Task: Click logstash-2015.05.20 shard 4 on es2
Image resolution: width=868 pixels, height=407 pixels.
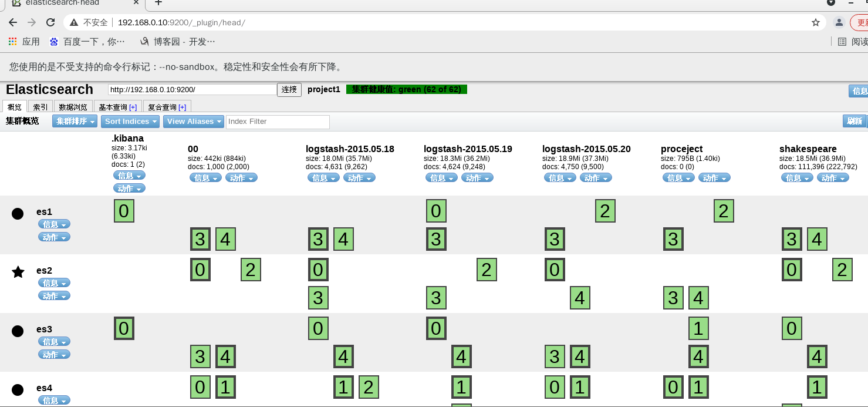Action: click(x=580, y=298)
